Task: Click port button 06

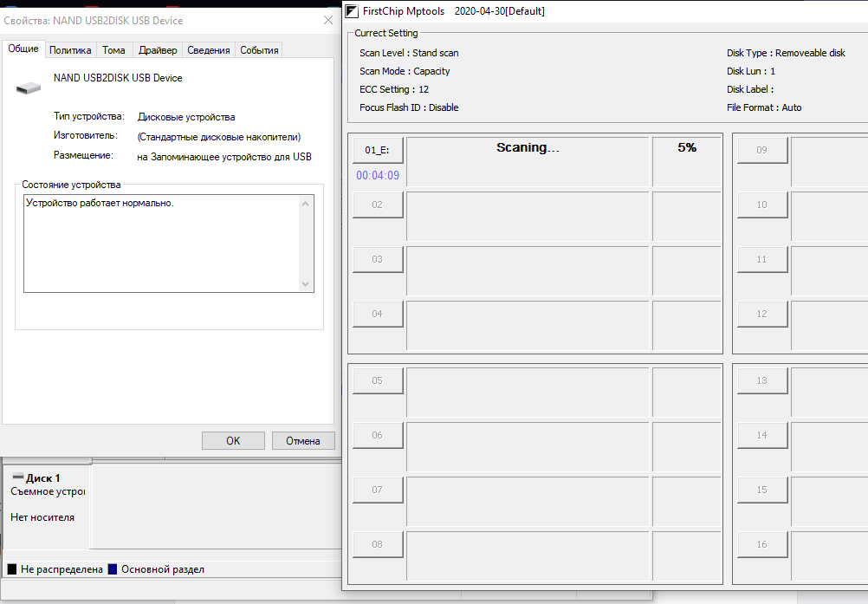Action: (x=378, y=436)
